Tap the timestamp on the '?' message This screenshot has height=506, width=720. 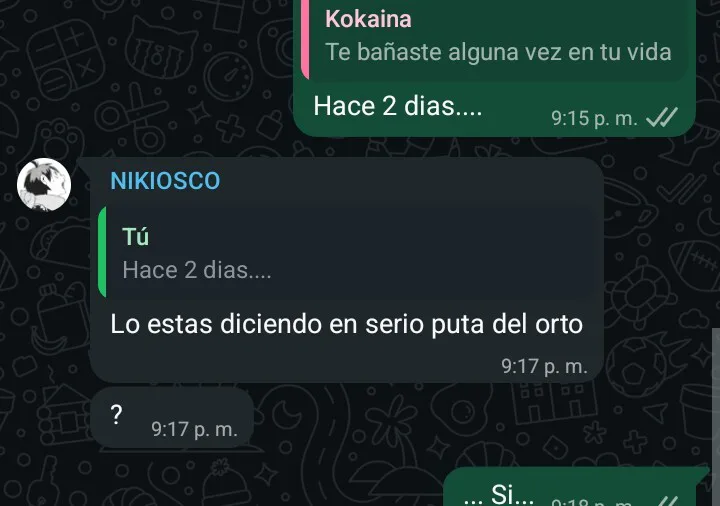(194, 429)
